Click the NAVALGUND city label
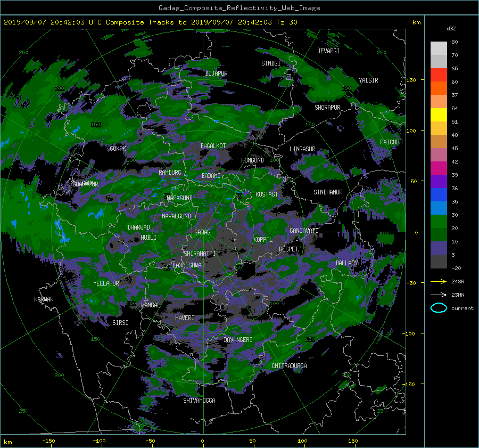 176,216
